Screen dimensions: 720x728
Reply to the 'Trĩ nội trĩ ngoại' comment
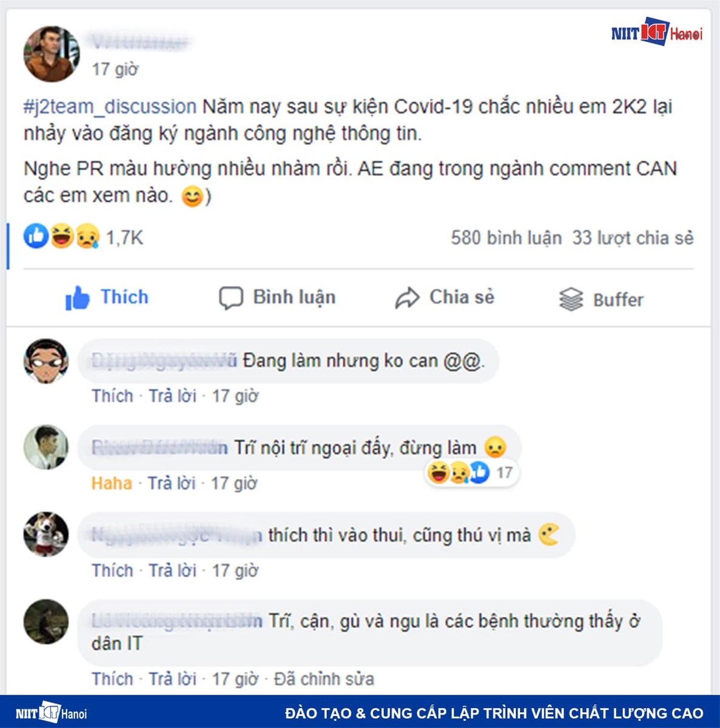click(x=172, y=483)
